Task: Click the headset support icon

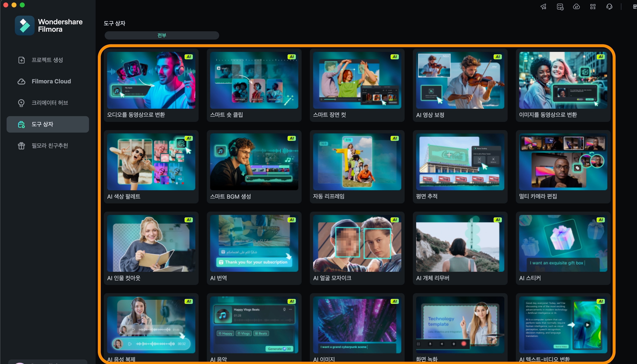Action: pyautogui.click(x=609, y=7)
